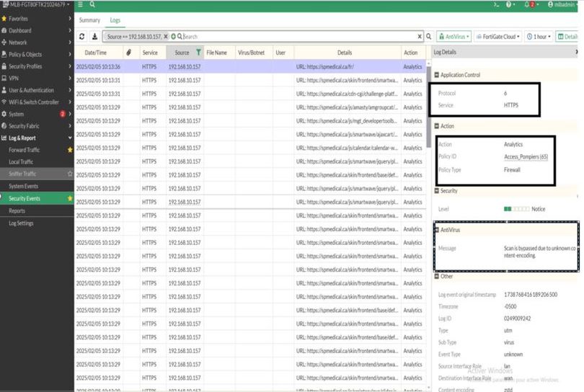
Task: Click the Action column header
Action: click(411, 53)
